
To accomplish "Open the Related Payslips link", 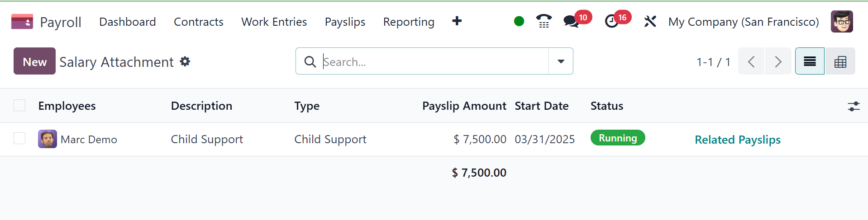I will [738, 140].
